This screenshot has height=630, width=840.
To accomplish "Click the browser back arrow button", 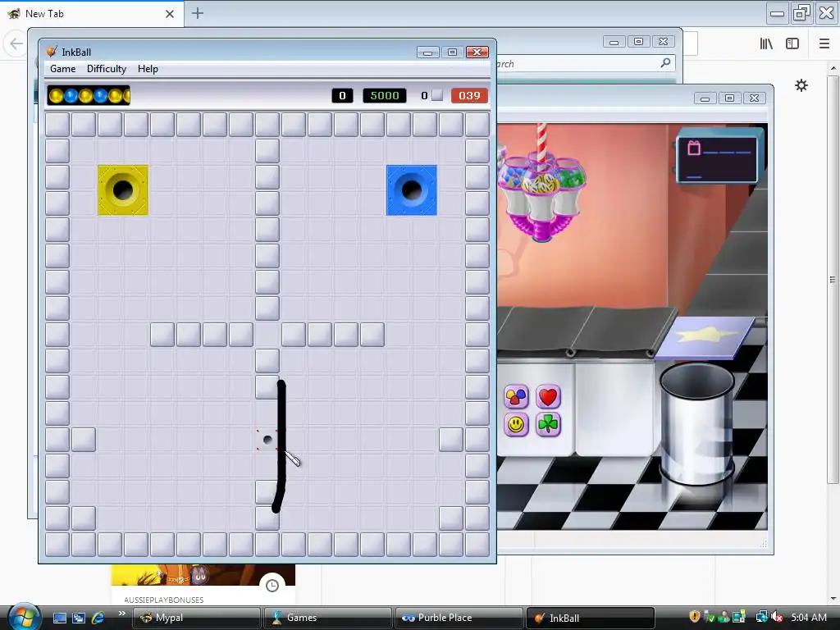I will 16,43.
